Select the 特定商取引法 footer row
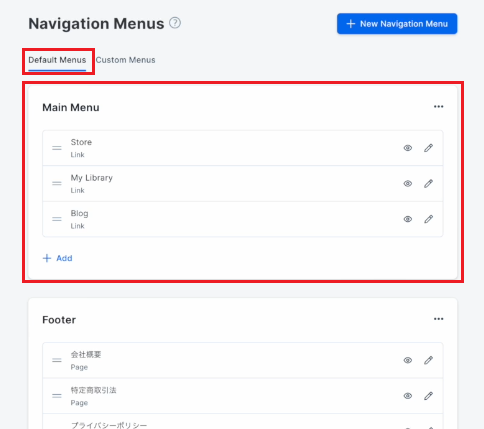484x429 pixels. pyautogui.click(x=243, y=396)
